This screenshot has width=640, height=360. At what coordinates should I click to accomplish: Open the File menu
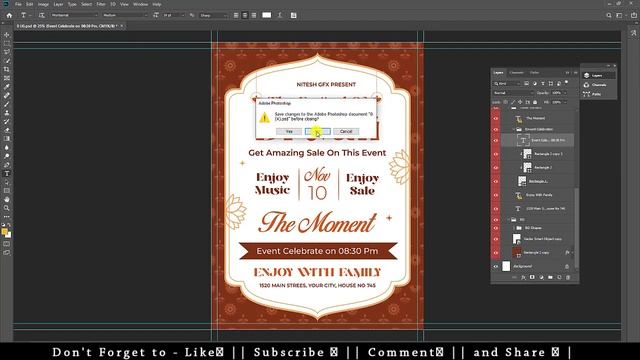pos(18,4)
